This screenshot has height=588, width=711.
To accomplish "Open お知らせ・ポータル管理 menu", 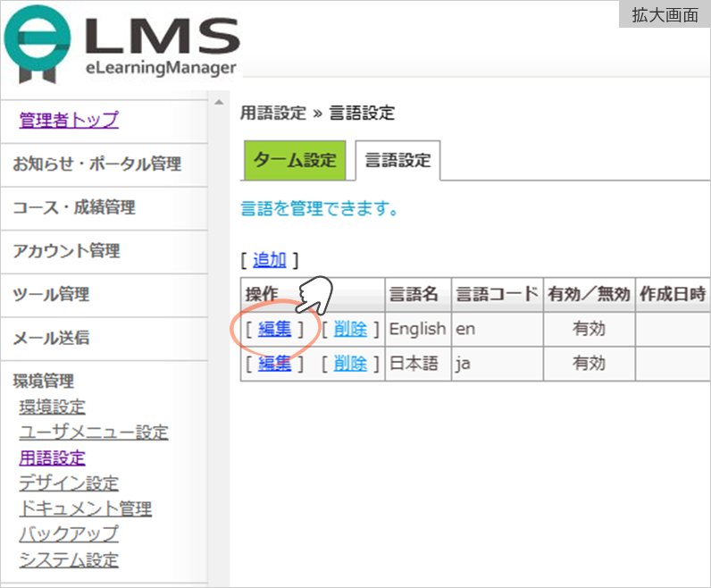I will tap(96, 164).
